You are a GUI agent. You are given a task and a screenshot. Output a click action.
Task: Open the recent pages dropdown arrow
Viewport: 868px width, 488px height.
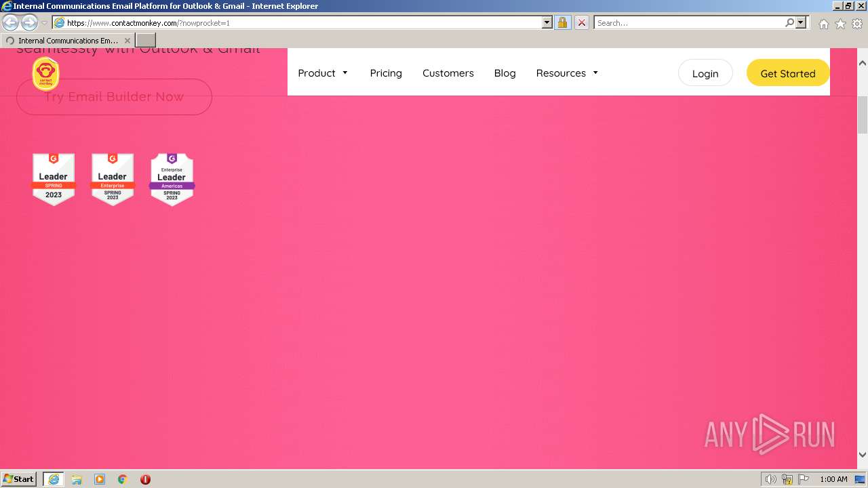(45, 23)
